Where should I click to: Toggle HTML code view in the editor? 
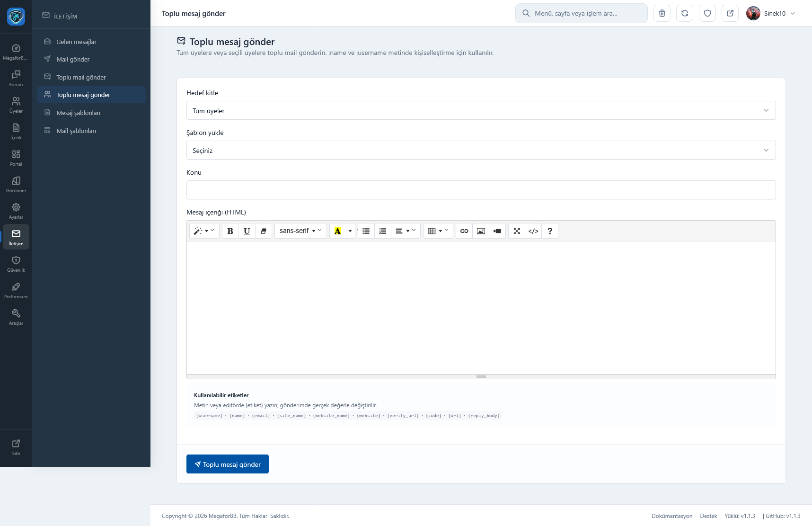[533, 231]
